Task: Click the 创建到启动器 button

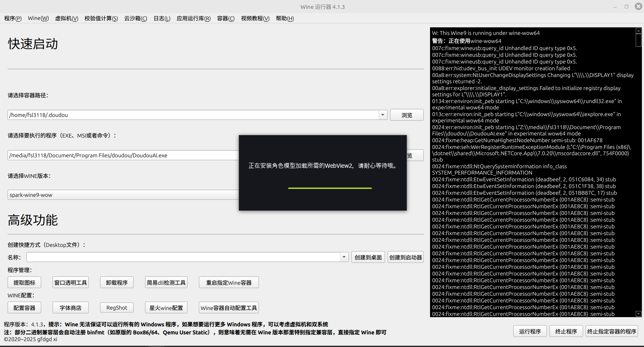Action: point(405,257)
